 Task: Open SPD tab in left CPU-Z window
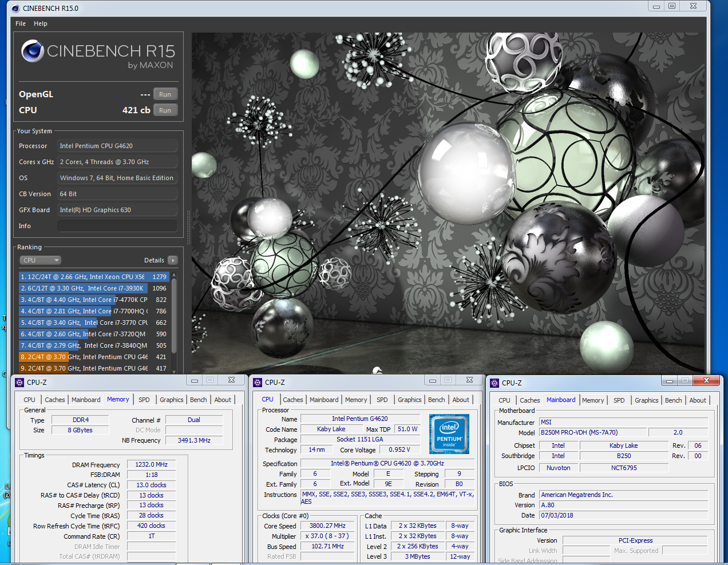pyautogui.click(x=144, y=400)
